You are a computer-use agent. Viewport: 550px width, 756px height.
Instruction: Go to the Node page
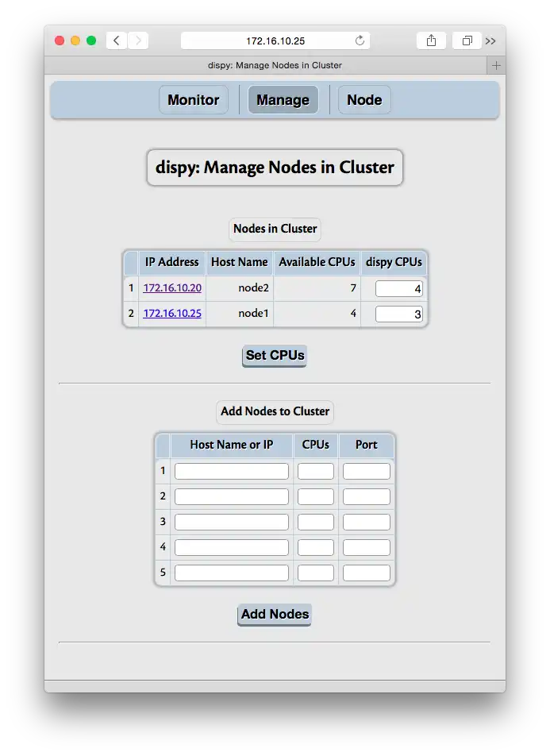point(364,100)
